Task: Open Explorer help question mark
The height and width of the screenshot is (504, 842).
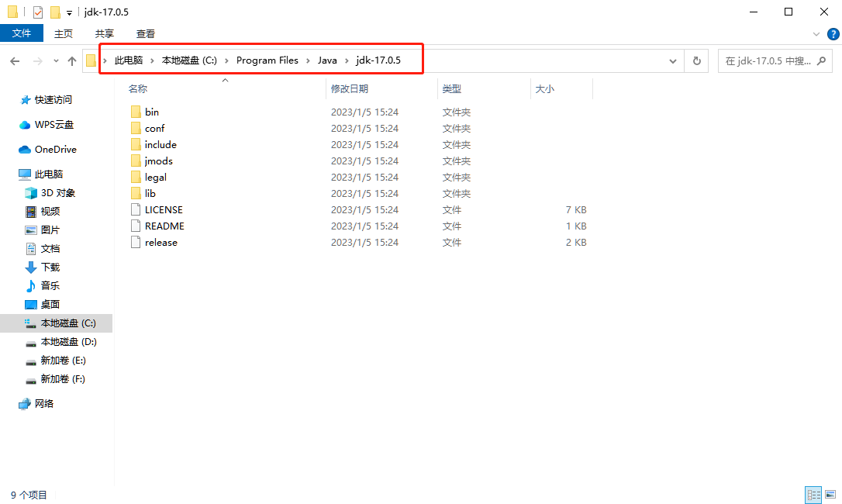Action: 833,34
